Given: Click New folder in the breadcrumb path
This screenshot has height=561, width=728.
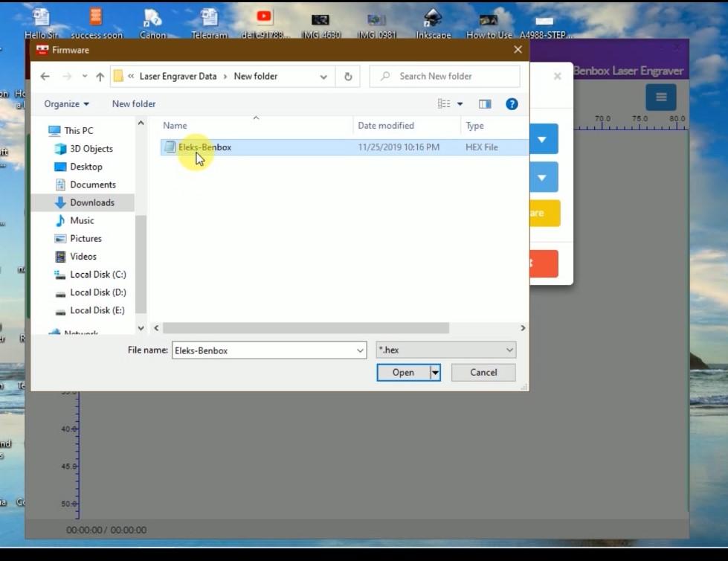Looking at the screenshot, I should tap(255, 76).
